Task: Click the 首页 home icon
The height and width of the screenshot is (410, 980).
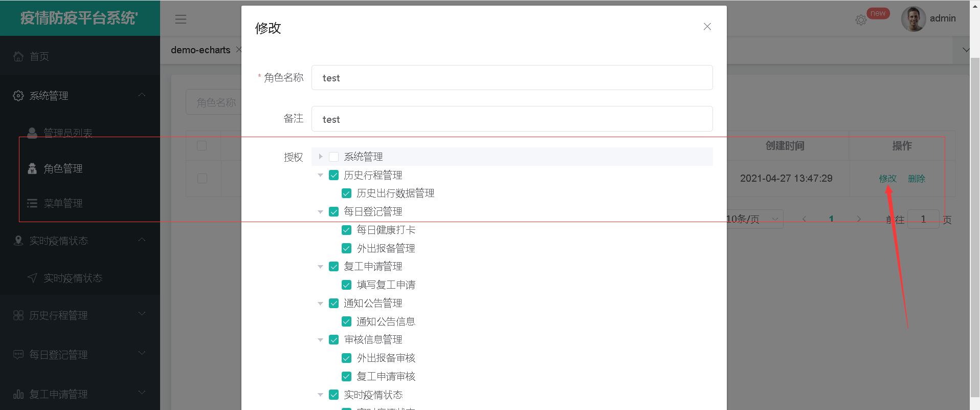Action: 18,56
